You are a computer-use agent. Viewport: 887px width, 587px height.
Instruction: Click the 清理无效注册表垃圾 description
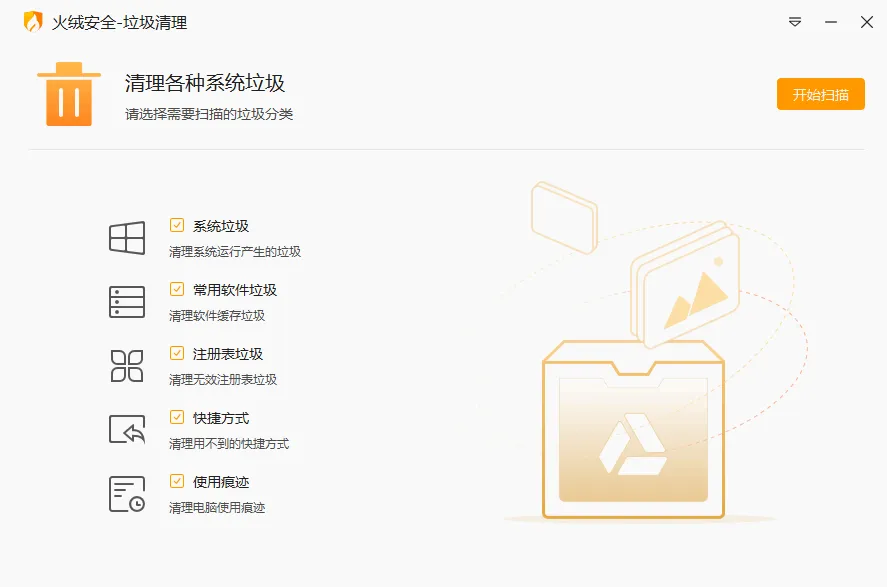pos(223,379)
